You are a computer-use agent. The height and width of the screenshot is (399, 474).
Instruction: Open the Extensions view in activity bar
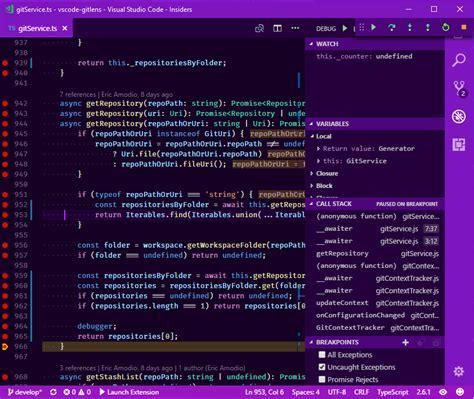click(459, 145)
